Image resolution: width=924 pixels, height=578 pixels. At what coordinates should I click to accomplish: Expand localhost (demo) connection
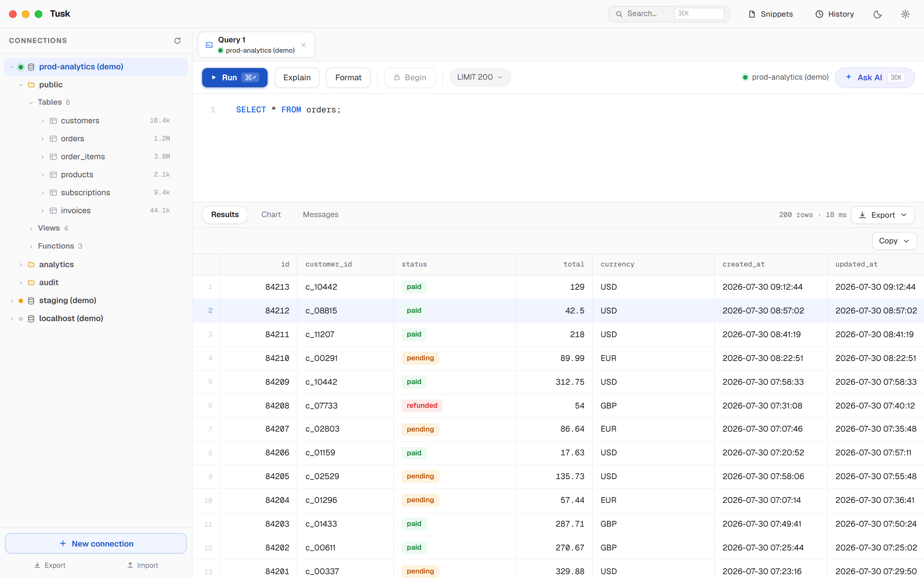[12, 319]
